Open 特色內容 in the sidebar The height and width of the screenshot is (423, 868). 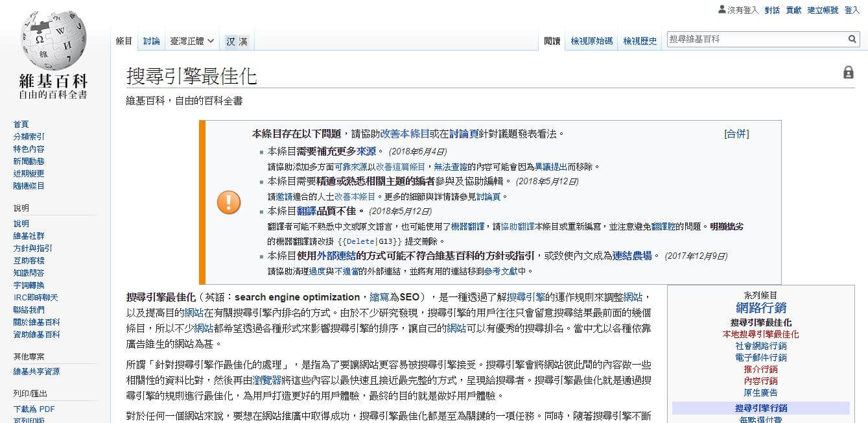[29, 149]
